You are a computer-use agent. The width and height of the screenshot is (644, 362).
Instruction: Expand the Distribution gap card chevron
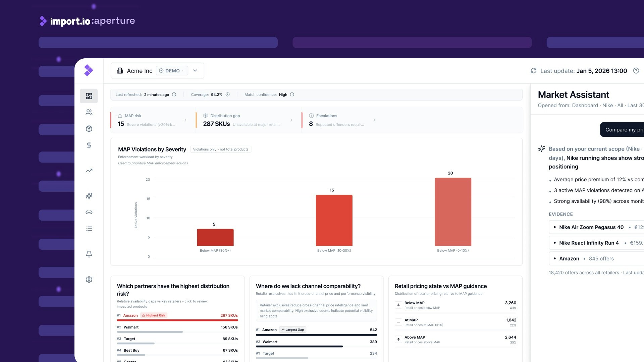click(x=291, y=120)
